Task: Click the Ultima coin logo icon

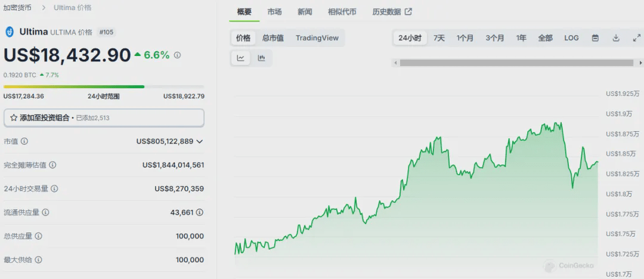Action: click(x=10, y=32)
